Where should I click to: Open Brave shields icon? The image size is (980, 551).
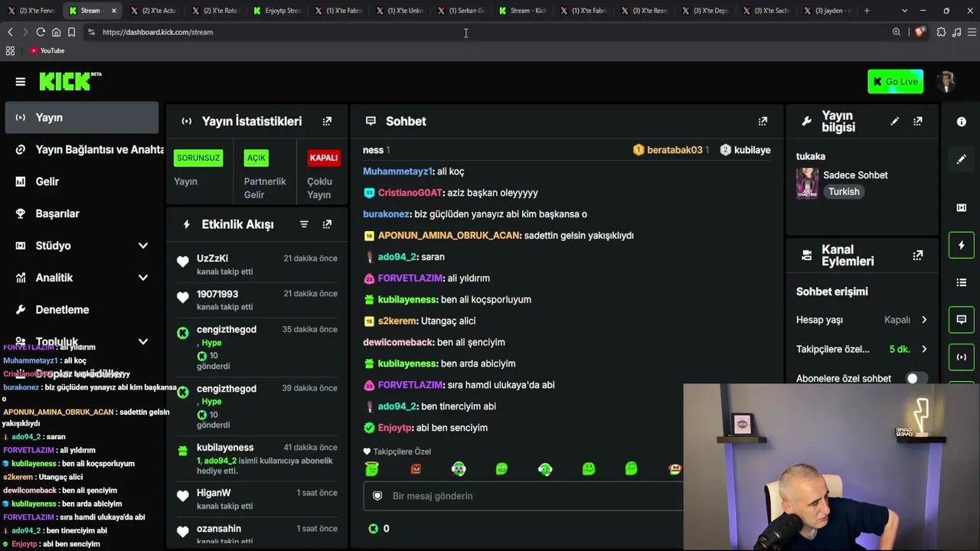tap(920, 32)
